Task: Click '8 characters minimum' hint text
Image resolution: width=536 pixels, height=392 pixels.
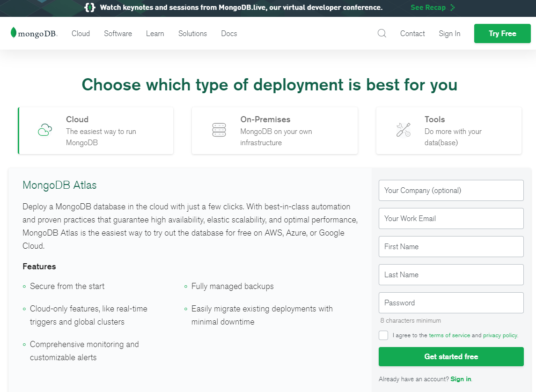Action: (x=411, y=320)
